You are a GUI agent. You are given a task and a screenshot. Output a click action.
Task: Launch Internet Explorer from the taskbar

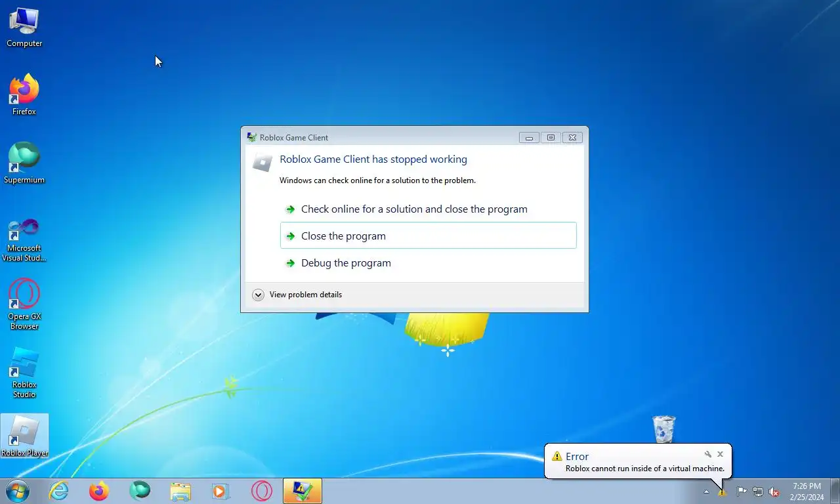tap(59, 491)
